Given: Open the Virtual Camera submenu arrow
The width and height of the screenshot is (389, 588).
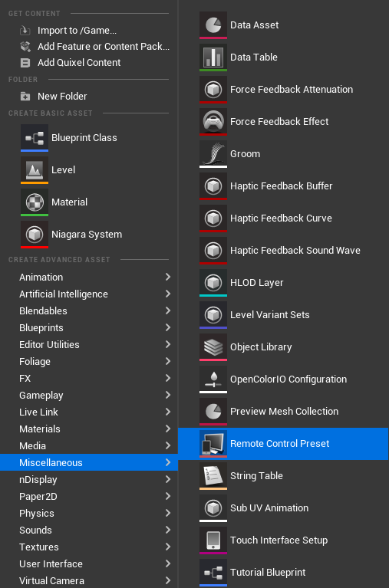Looking at the screenshot, I should (x=168, y=580).
